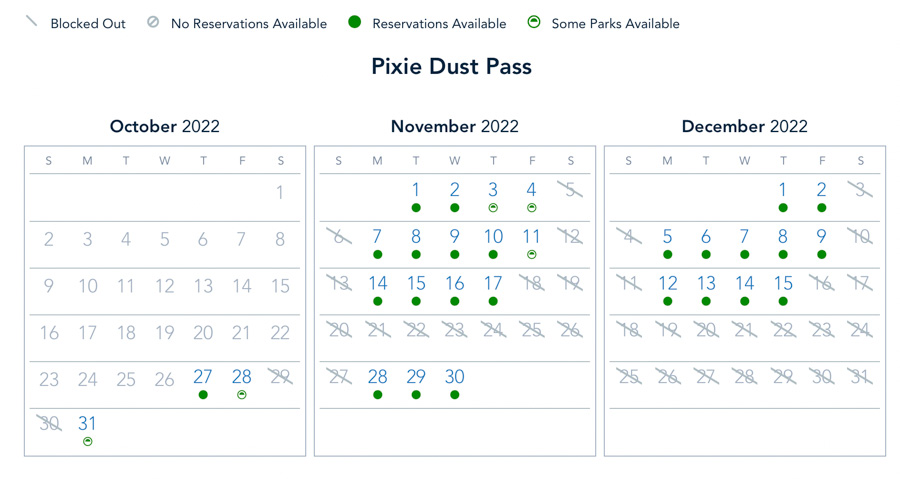Choose December 5 on the calendar

click(667, 237)
